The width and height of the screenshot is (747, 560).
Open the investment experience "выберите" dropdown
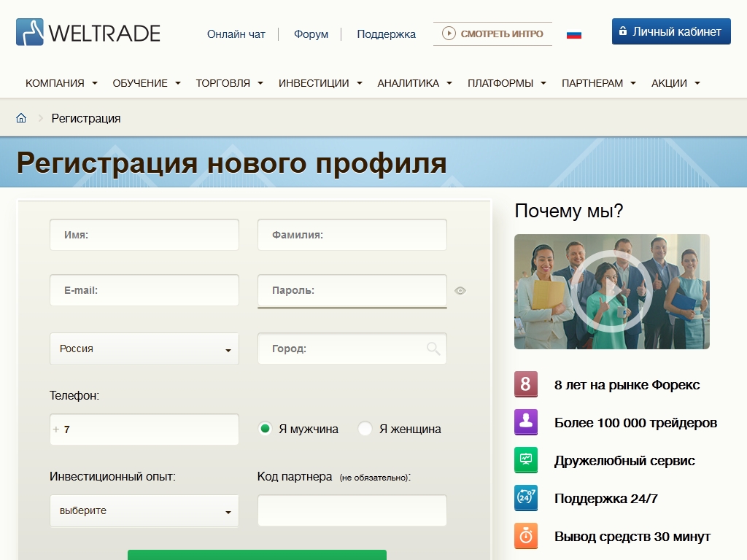(x=144, y=511)
